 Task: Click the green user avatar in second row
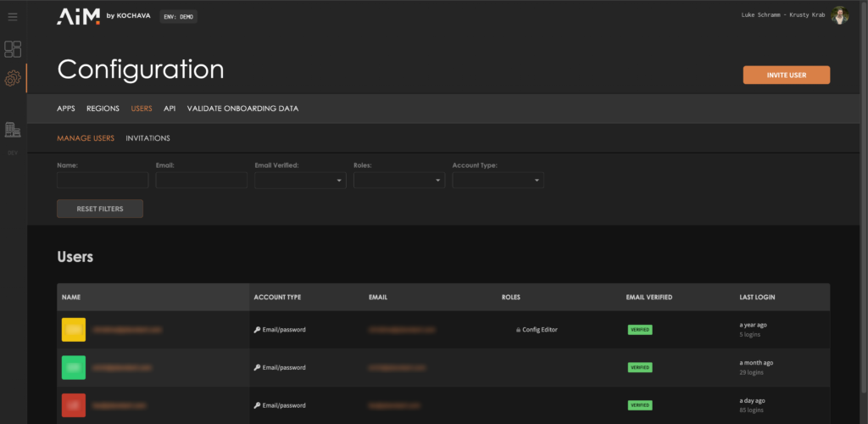(x=74, y=367)
